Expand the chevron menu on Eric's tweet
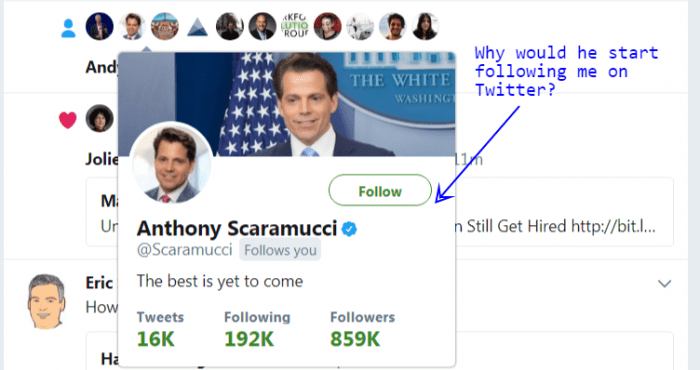700x370 pixels. pos(664,283)
